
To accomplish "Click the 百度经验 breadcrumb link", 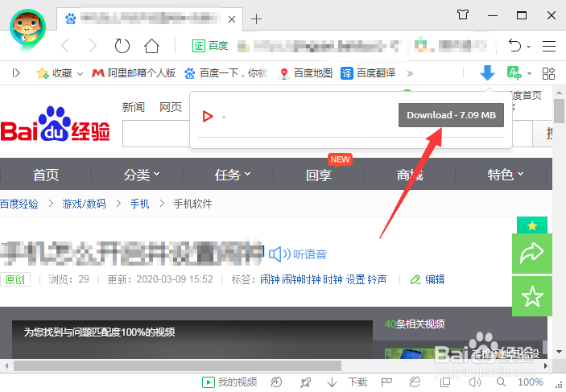I will pos(19,204).
